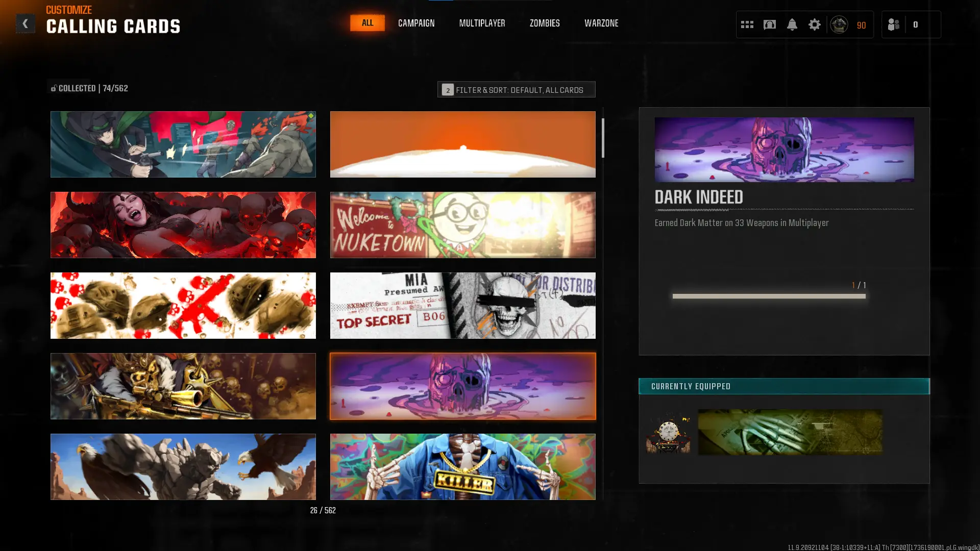The image size is (980, 551).
Task: Select the eagles and rock golem card
Action: pos(183,466)
